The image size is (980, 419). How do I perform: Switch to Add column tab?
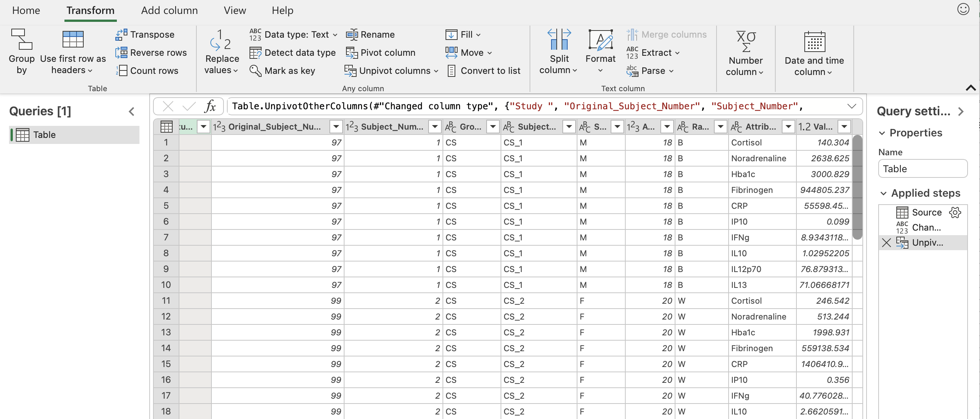169,10
